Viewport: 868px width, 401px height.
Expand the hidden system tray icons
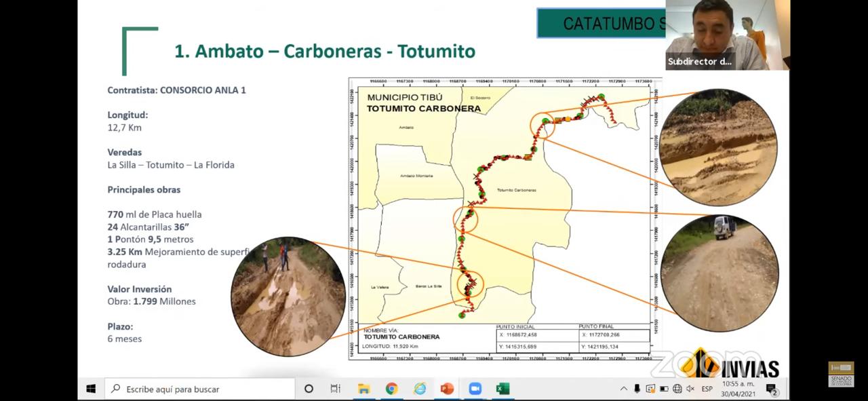[624, 389]
